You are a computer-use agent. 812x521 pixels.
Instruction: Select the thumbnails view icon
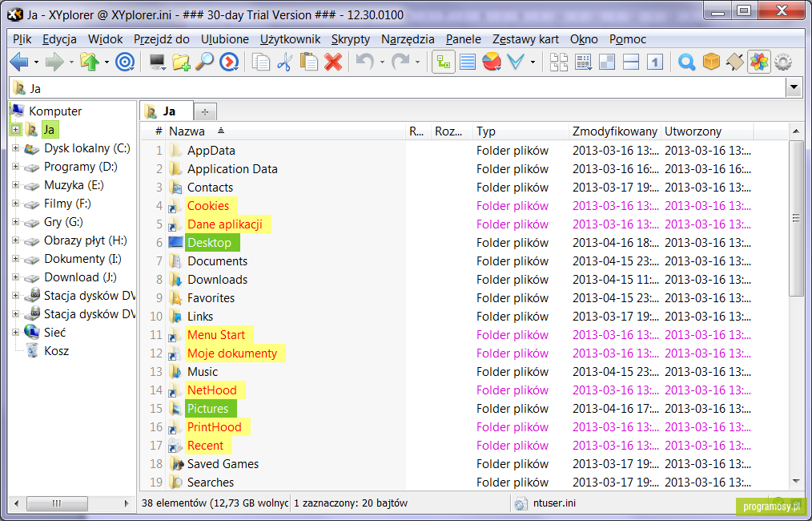click(559, 63)
